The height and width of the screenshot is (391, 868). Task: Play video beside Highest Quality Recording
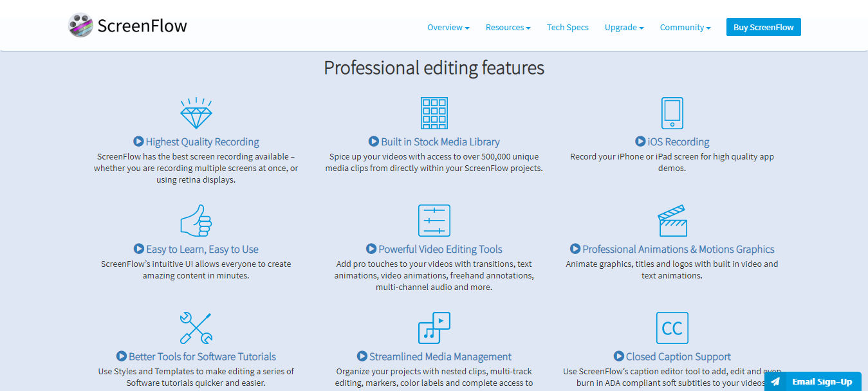[x=138, y=141]
